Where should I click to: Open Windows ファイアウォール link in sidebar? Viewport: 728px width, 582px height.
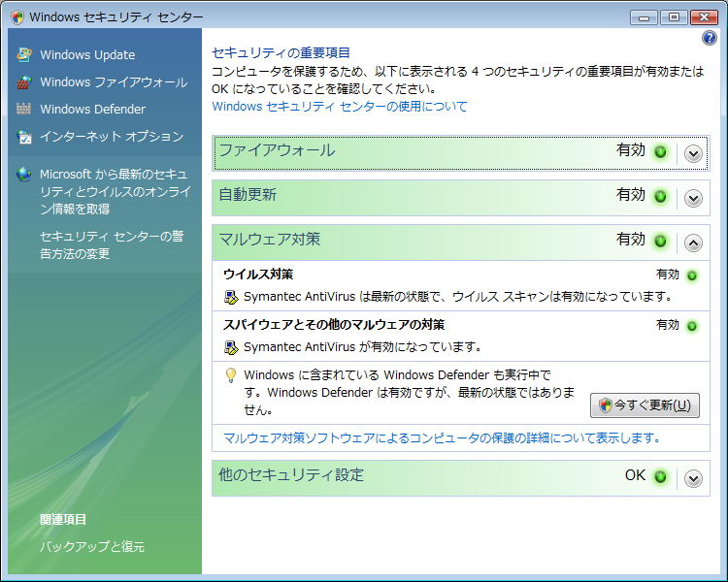[114, 82]
